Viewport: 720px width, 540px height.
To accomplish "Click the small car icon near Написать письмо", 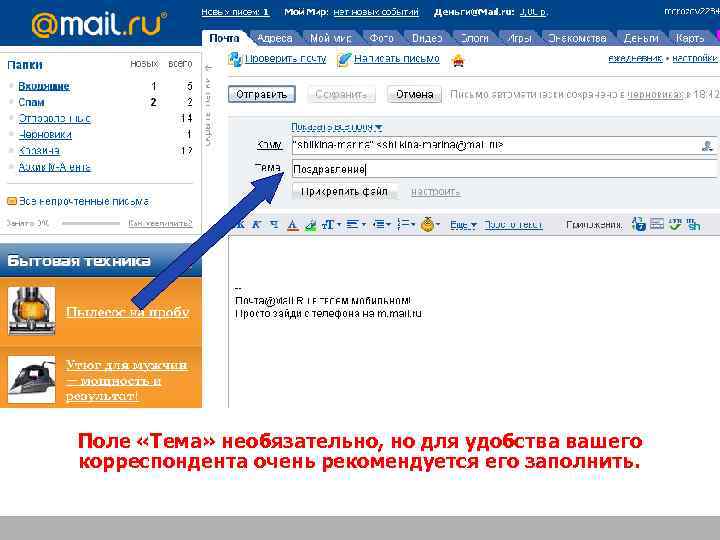I will point(458,60).
